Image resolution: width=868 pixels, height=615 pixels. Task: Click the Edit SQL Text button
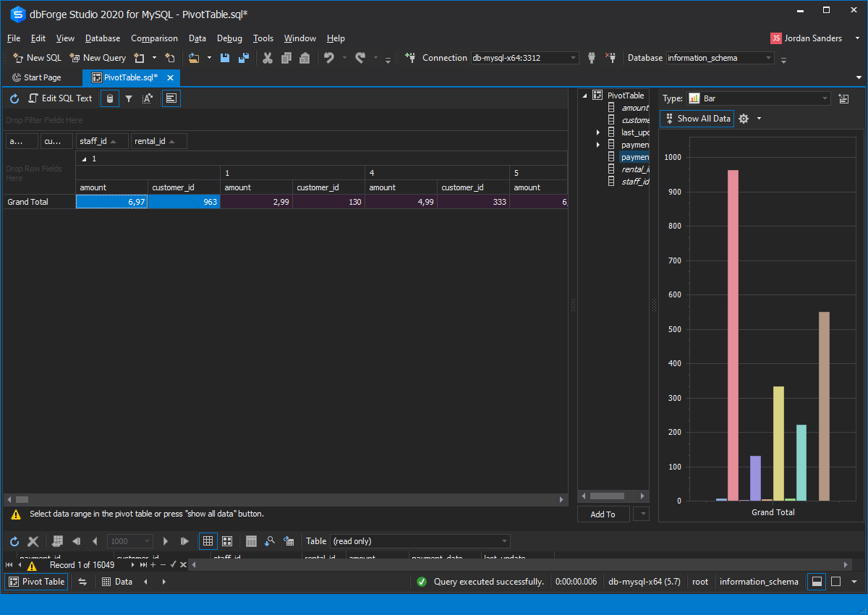[61, 98]
